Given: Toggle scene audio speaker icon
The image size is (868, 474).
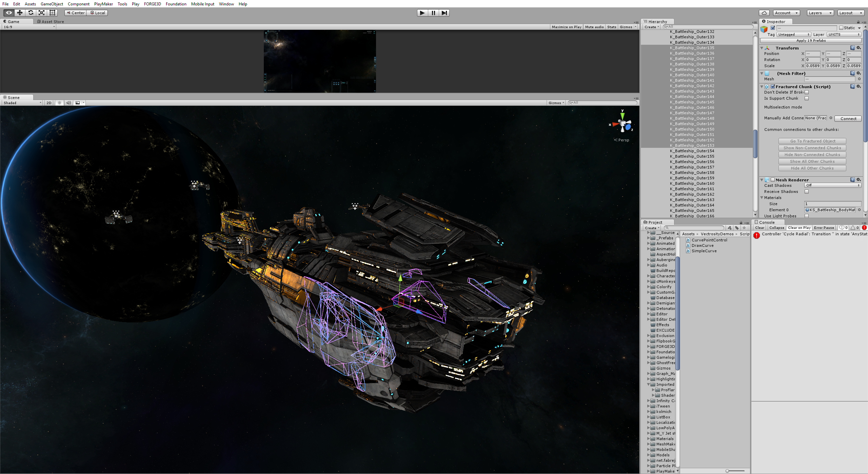Looking at the screenshot, I should 68,103.
